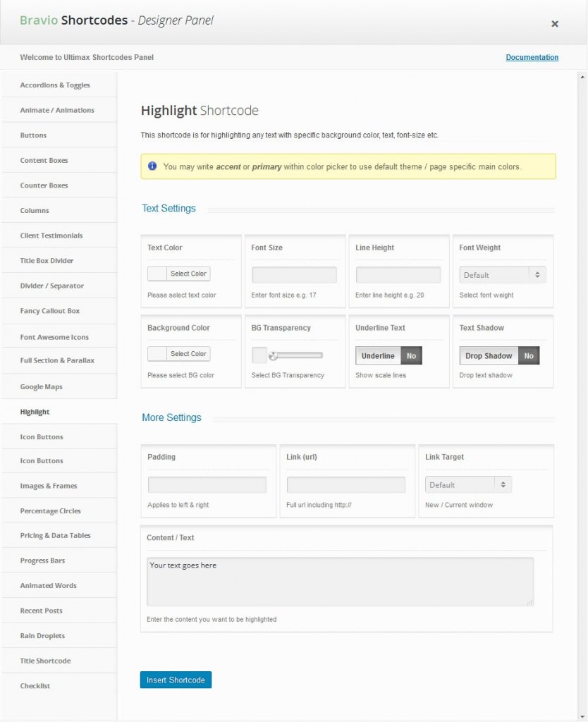Toggle the Drop Shadow switch
The width and height of the screenshot is (588, 722).
click(x=498, y=356)
